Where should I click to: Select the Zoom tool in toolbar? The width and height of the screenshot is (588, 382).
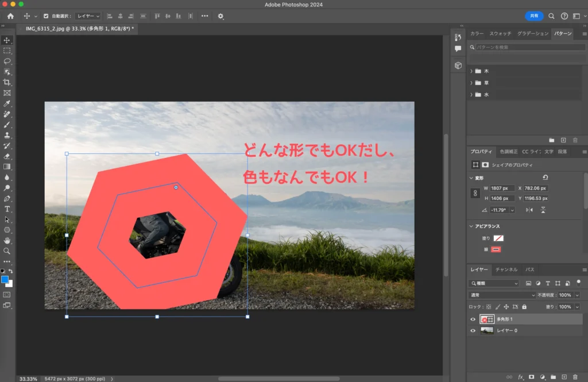click(7, 251)
